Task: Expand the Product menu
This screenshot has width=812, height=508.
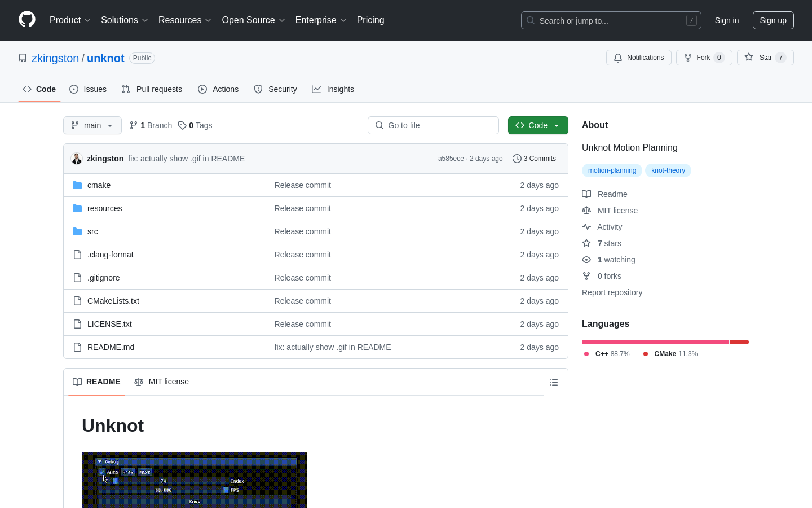Action: pos(70,20)
